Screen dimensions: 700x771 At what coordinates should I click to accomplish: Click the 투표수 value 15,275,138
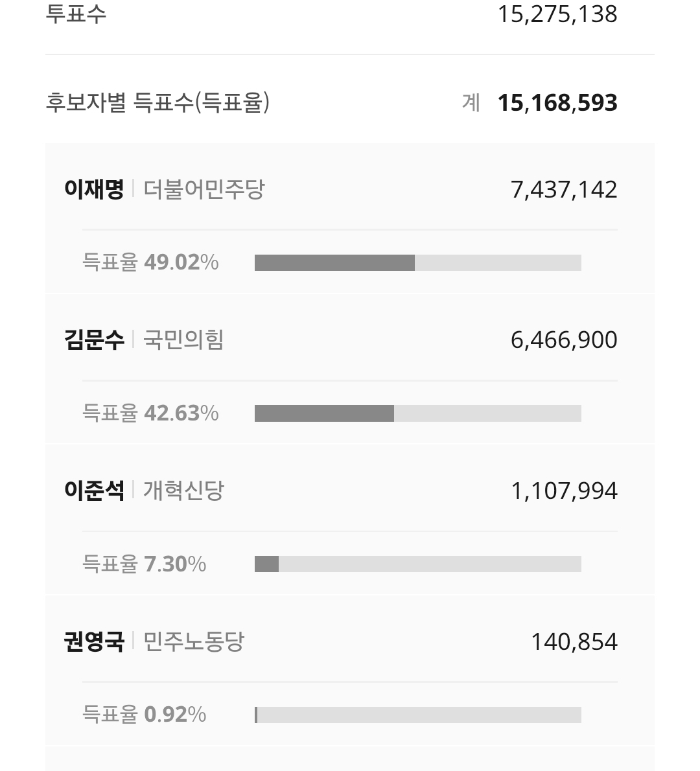(x=557, y=14)
